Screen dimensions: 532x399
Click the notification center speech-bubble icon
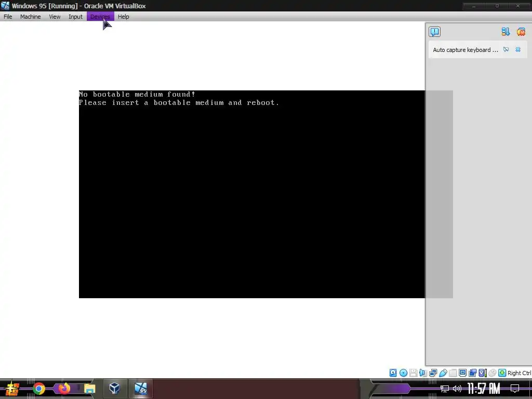click(x=434, y=32)
